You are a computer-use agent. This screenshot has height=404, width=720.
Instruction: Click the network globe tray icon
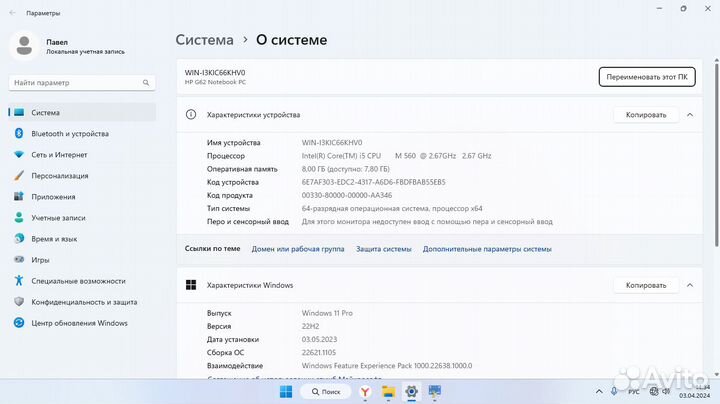click(654, 392)
